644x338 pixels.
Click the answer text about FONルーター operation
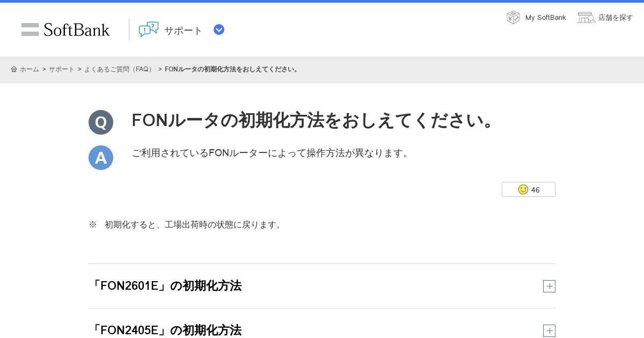click(272, 153)
